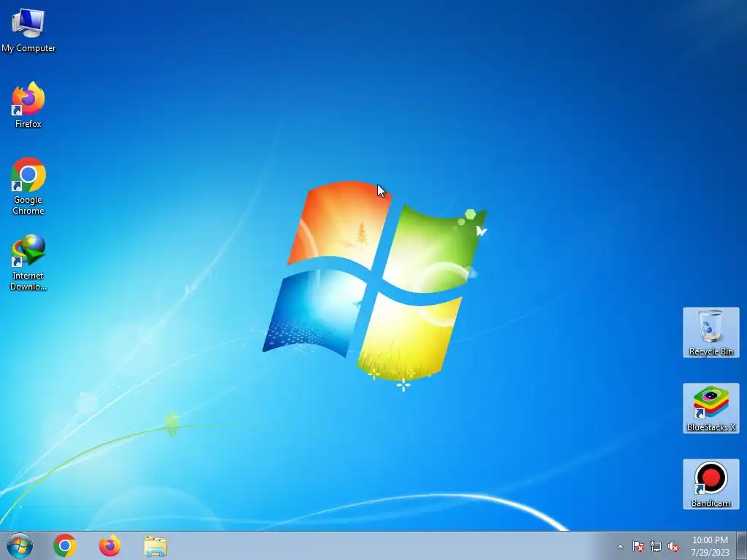Screen dimensions: 747x560
Task: Open the Action Center flag icon
Action: (638, 546)
